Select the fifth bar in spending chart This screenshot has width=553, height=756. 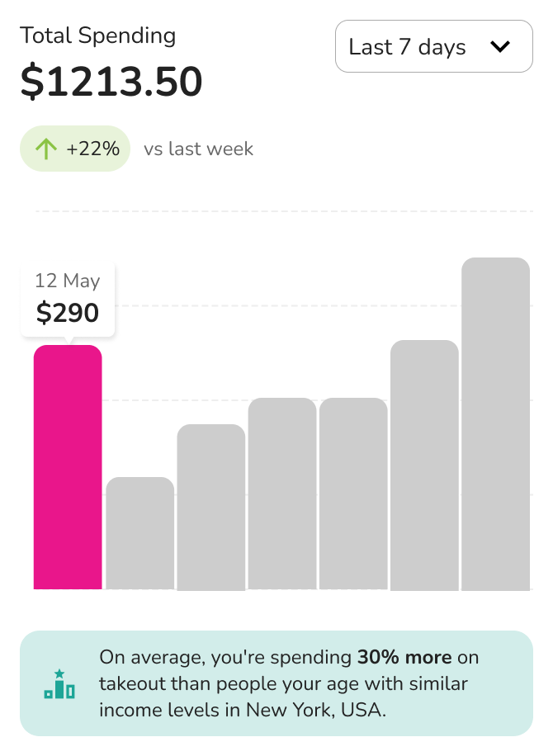point(353,494)
